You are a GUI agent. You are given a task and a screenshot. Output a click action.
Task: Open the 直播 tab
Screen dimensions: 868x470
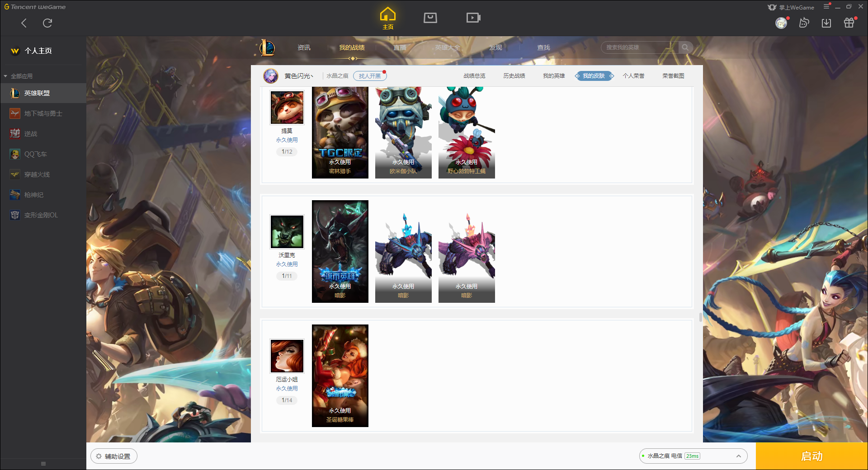(400, 47)
